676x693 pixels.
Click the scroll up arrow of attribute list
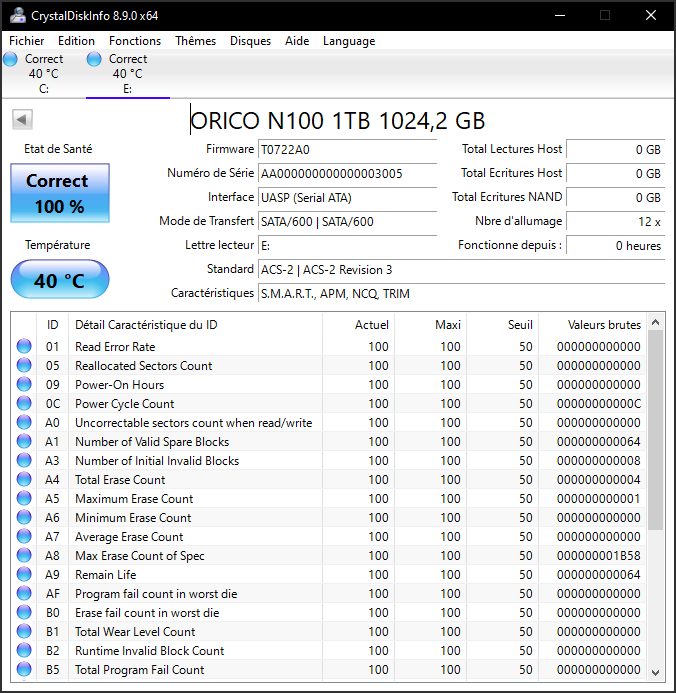pyautogui.click(x=656, y=324)
